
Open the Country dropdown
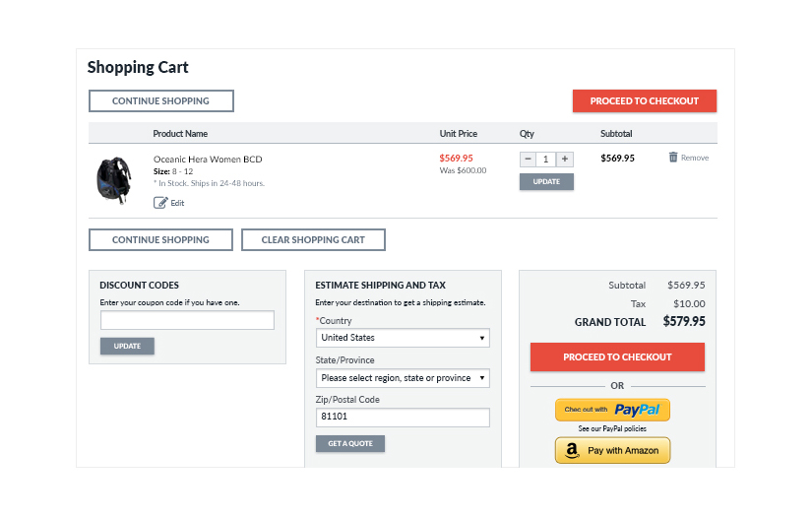pos(403,338)
